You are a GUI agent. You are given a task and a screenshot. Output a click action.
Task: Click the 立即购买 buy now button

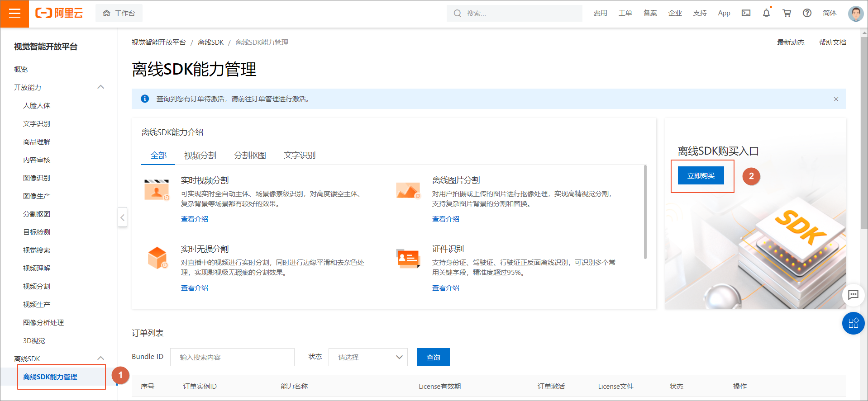[x=701, y=175]
